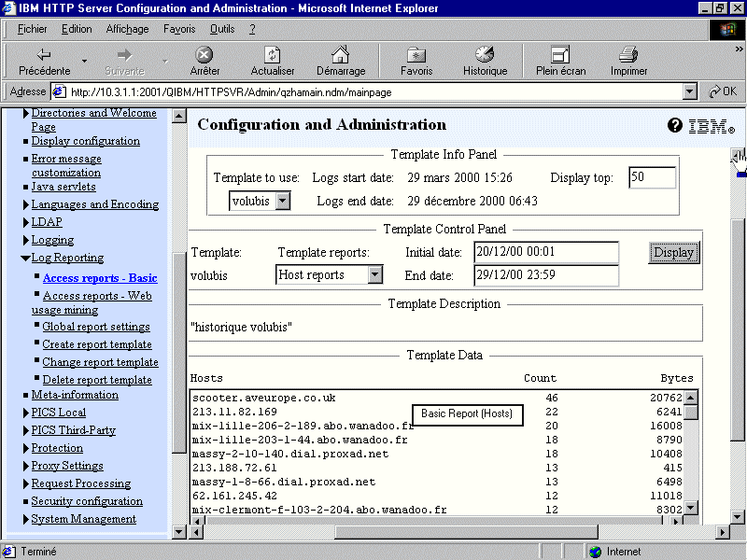
Task: Open the Change report template link
Action: (x=101, y=362)
